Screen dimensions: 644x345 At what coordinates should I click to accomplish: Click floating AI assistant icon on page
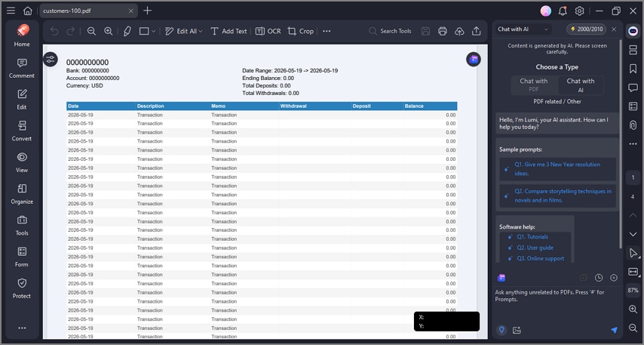point(474,59)
